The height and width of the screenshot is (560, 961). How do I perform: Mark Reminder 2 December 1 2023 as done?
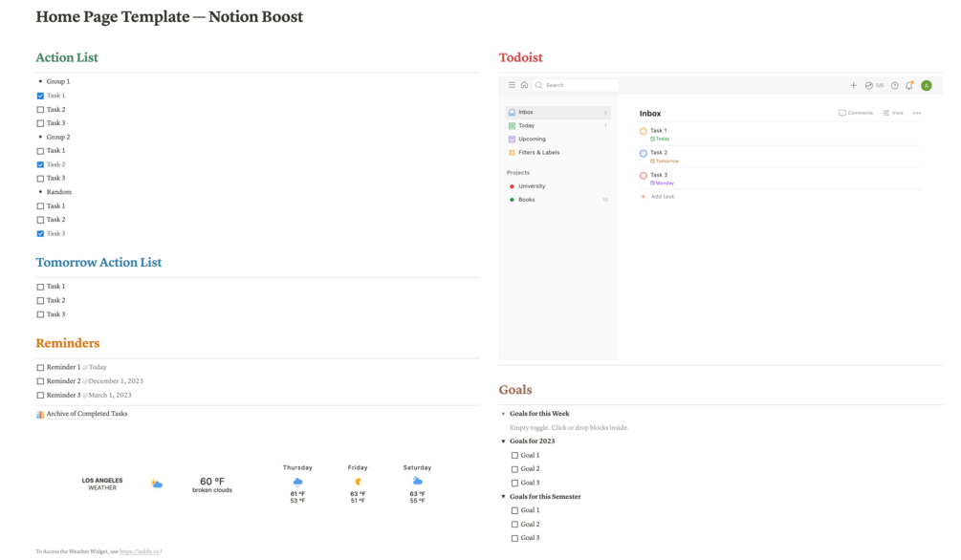pyautogui.click(x=39, y=380)
